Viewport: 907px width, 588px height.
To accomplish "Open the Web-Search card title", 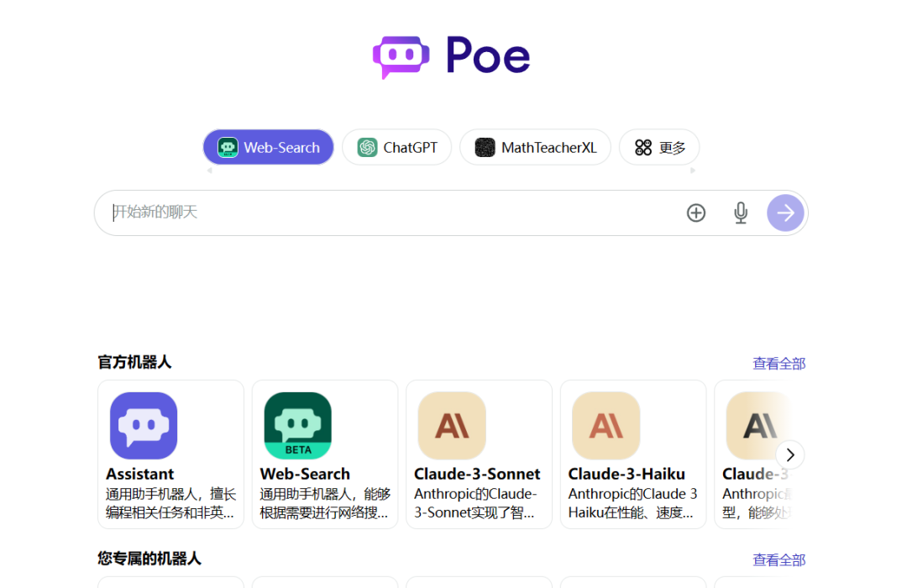I will point(305,474).
